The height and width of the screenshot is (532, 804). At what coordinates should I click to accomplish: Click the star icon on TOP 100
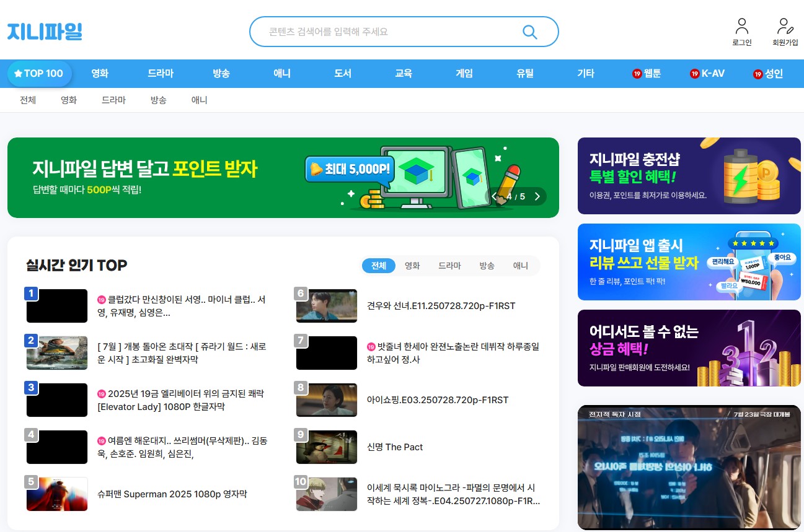point(19,73)
